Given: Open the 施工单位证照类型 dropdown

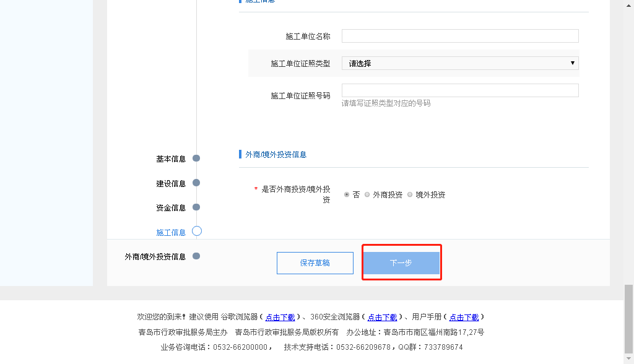Looking at the screenshot, I should point(460,63).
